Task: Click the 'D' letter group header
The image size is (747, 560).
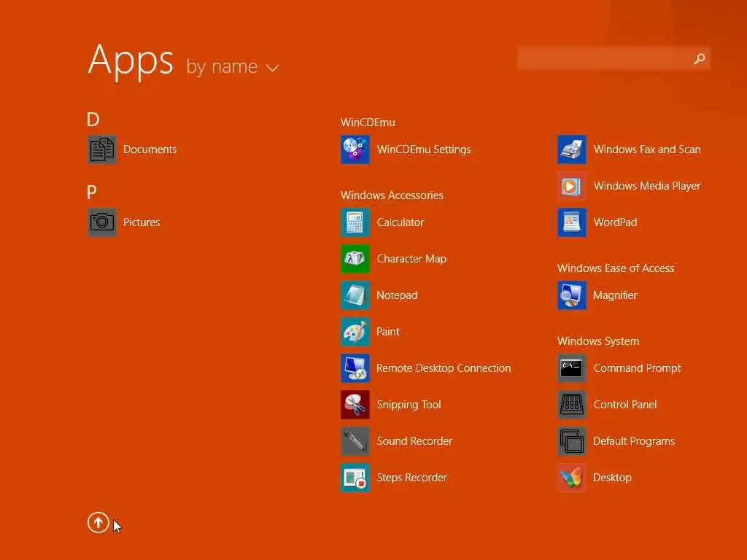Action: [93, 120]
